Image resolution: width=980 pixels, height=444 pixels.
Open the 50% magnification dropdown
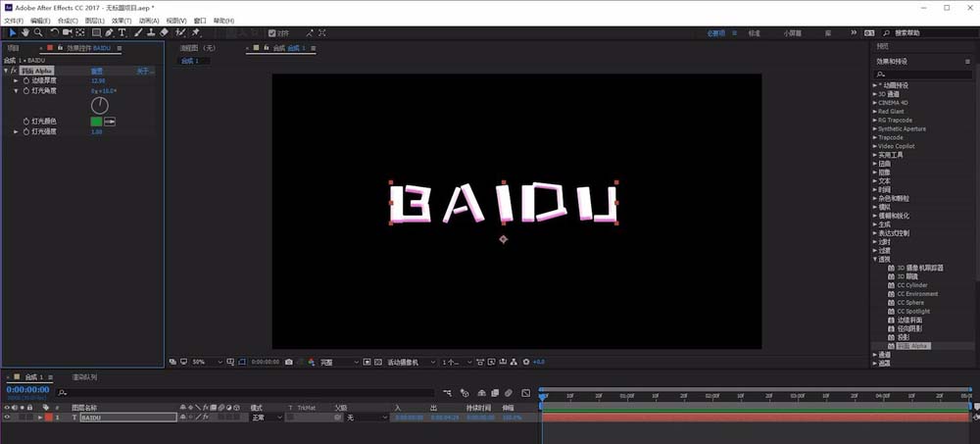click(x=207, y=362)
